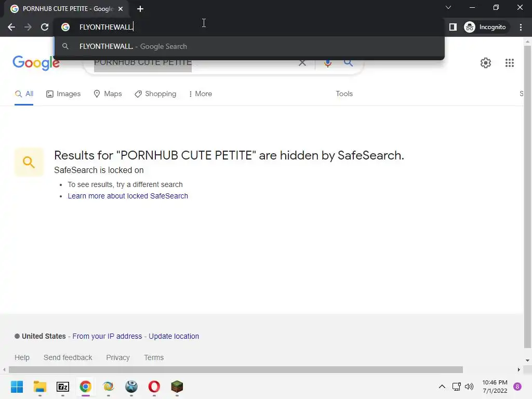Image resolution: width=532 pixels, height=399 pixels.
Task: Open the Privacy footer link
Action: point(118,357)
